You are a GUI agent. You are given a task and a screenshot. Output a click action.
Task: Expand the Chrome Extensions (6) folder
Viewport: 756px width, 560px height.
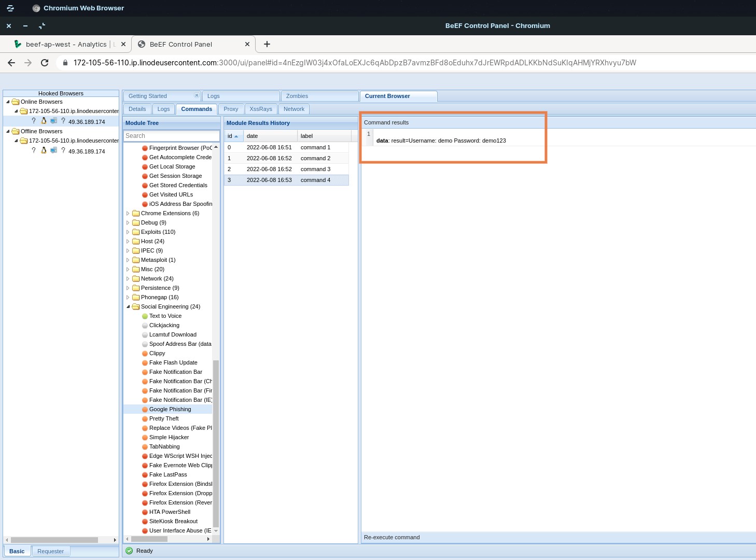pyautogui.click(x=128, y=213)
